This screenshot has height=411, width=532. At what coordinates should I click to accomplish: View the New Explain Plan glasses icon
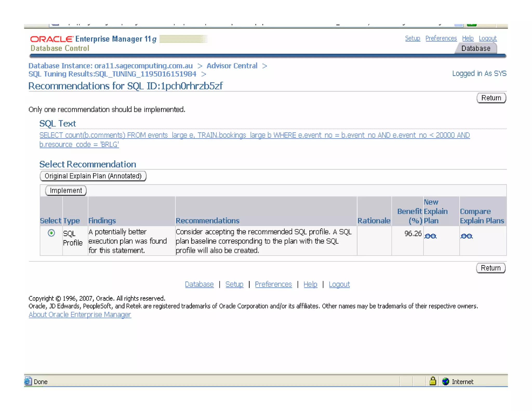tap(430, 236)
